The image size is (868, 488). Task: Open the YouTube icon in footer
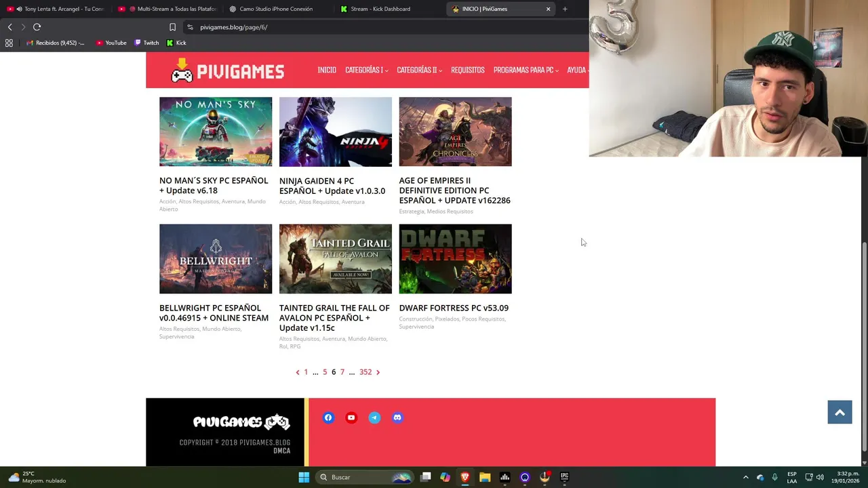[x=351, y=418]
